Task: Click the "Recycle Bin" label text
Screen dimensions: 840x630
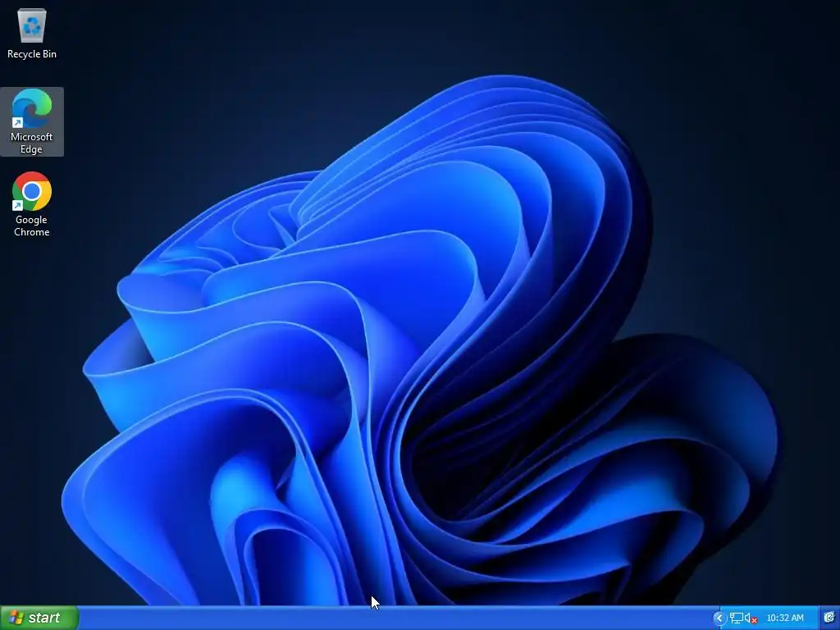Action: click(x=32, y=54)
